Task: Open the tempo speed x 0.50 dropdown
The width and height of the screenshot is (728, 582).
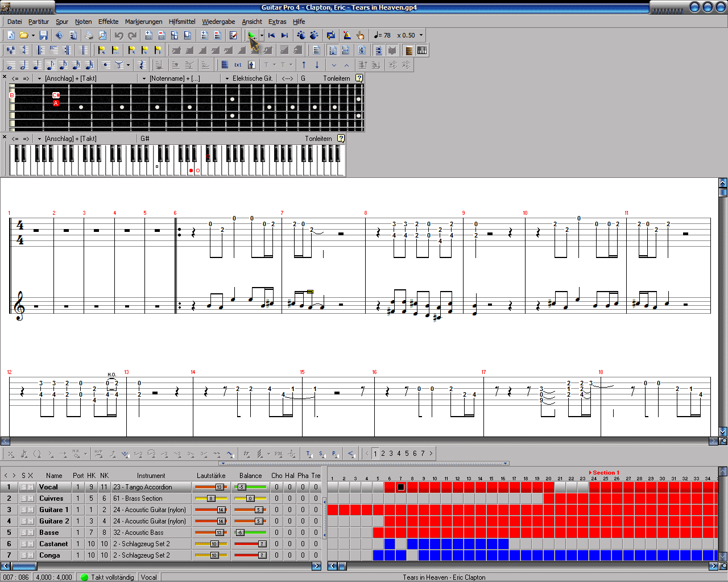Action: [421, 35]
